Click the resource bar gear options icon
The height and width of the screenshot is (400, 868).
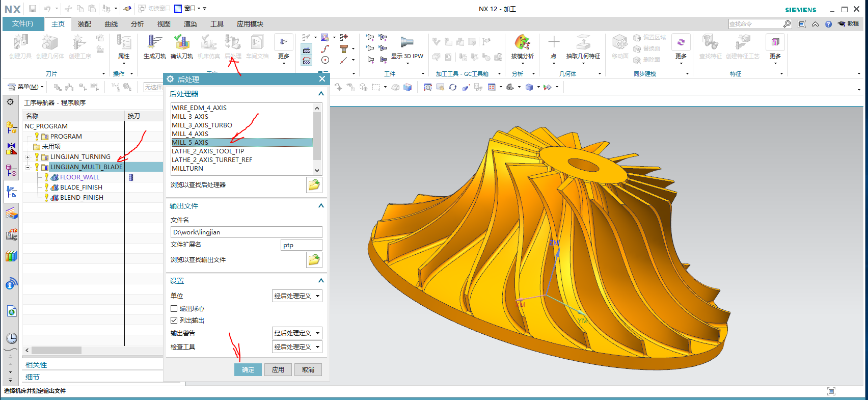tap(10, 102)
